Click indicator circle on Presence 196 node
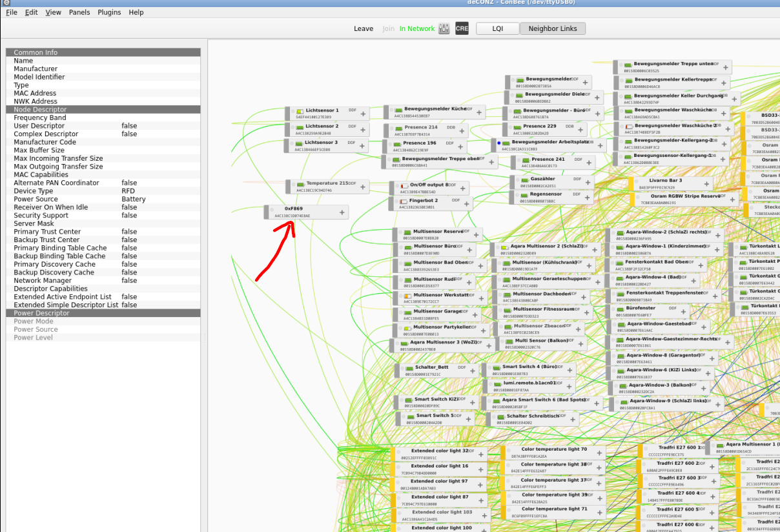Image resolution: width=780 pixels, height=532 pixels. [390, 143]
